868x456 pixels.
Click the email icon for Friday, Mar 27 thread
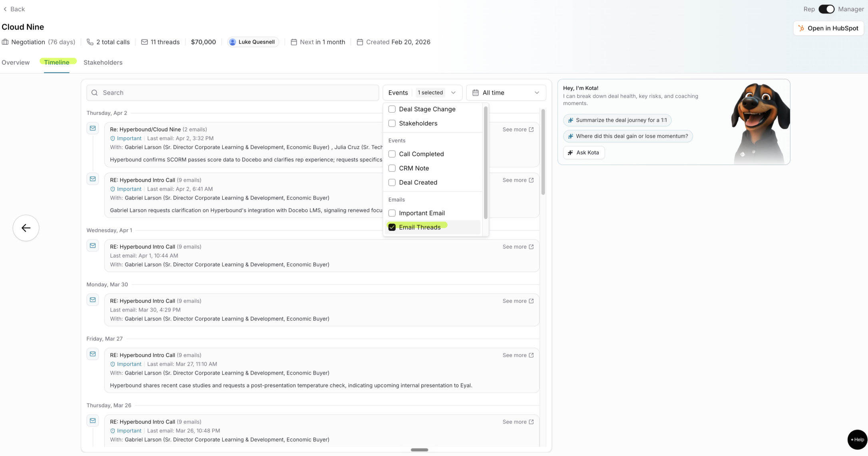(93, 354)
